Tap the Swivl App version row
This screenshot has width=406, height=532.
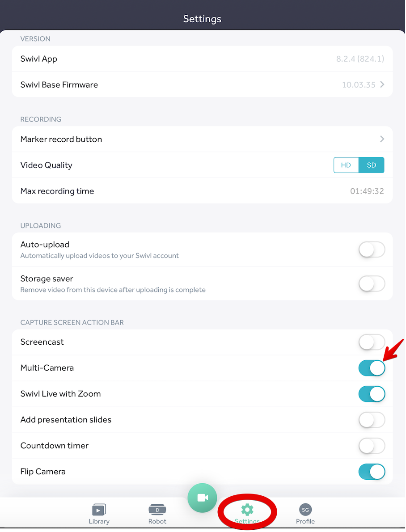202,59
